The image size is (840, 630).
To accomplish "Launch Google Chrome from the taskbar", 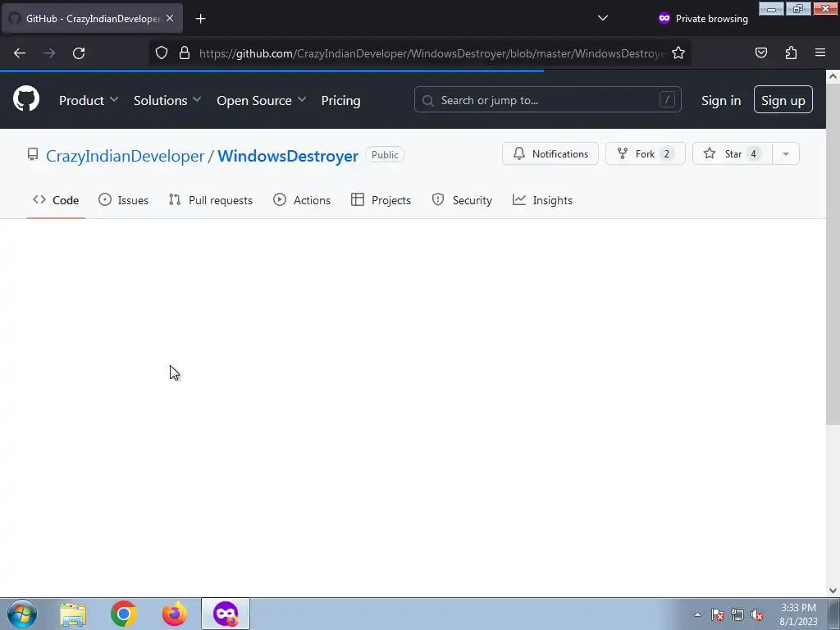I will pos(124,614).
